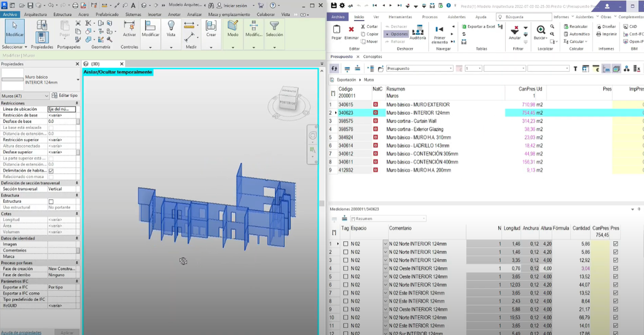Click the Presto settings gear icon
The height and width of the screenshot is (335, 644).
(x=341, y=5)
